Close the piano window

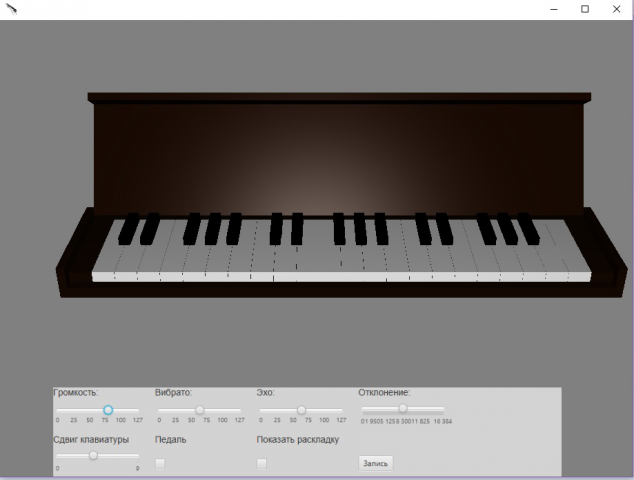point(616,9)
